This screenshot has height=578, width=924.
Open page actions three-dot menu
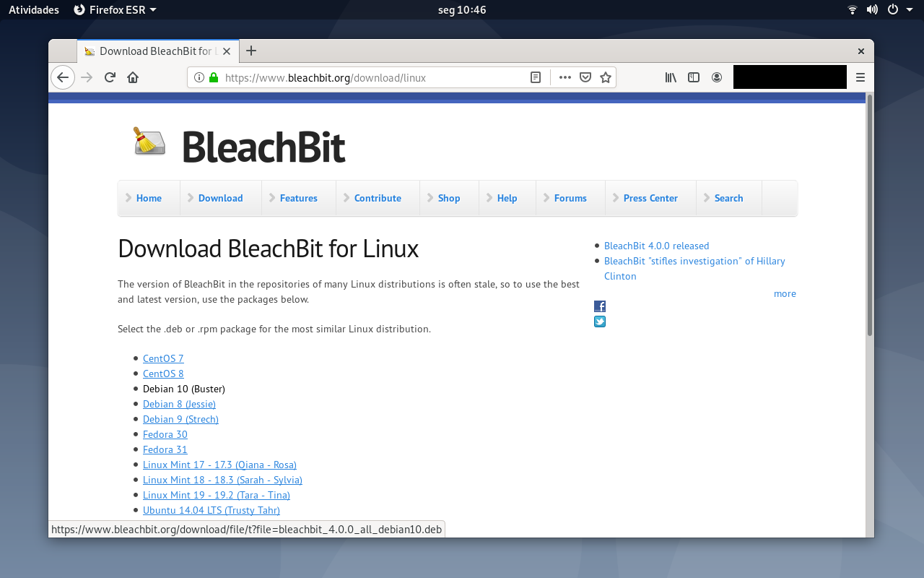[x=565, y=77]
